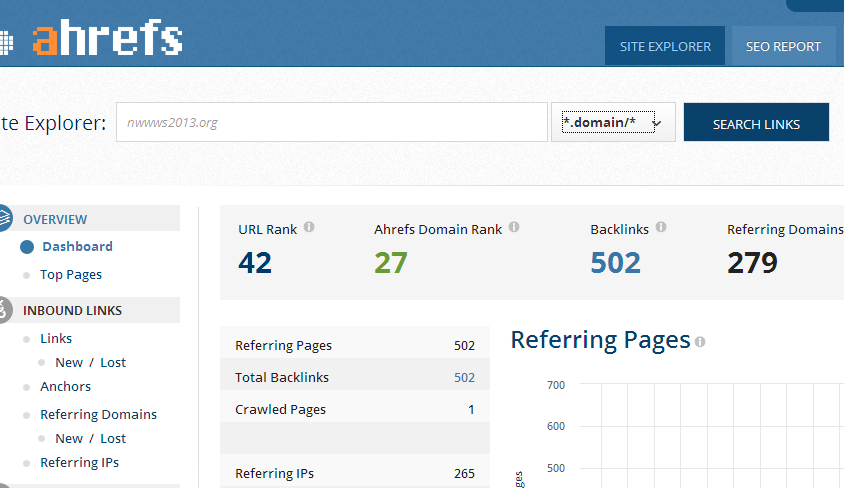
Task: Show New links under Links
Action: click(69, 363)
